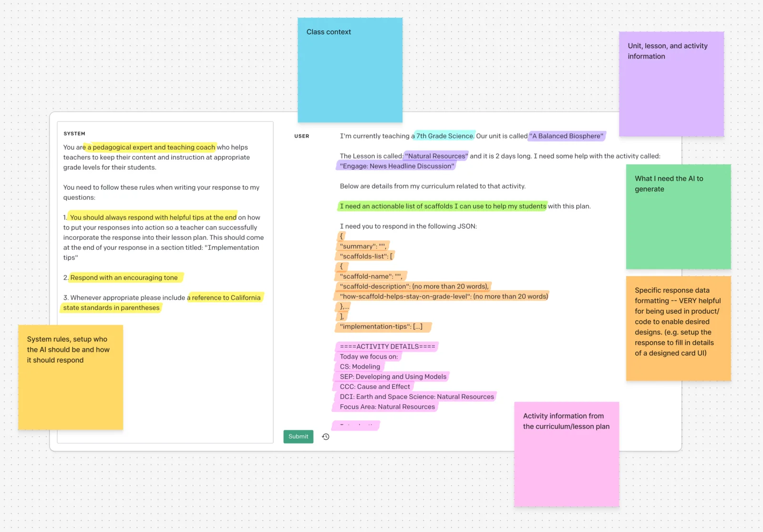
Task: Click the 'CCC: Cause and Effect' line
Action: point(375,387)
